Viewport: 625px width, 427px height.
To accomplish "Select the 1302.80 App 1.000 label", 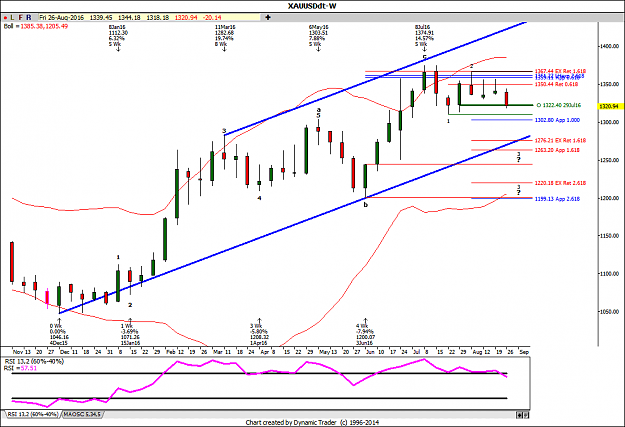I will (x=557, y=120).
